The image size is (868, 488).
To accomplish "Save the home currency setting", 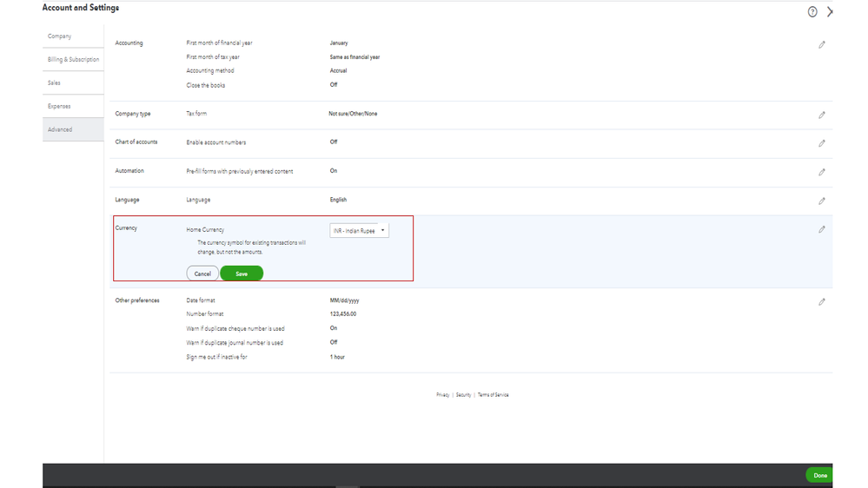I will (242, 274).
